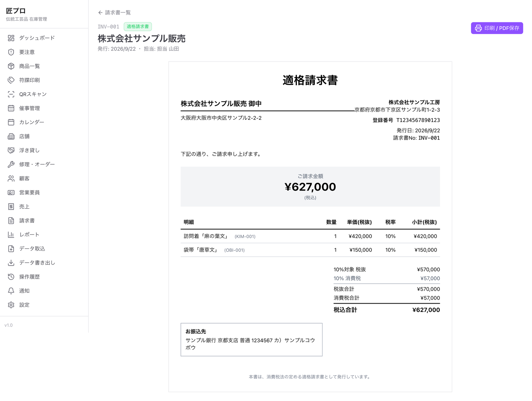Click the ¥420,000 subtotal cell
Screen dimensions: 532x401
(425, 236)
